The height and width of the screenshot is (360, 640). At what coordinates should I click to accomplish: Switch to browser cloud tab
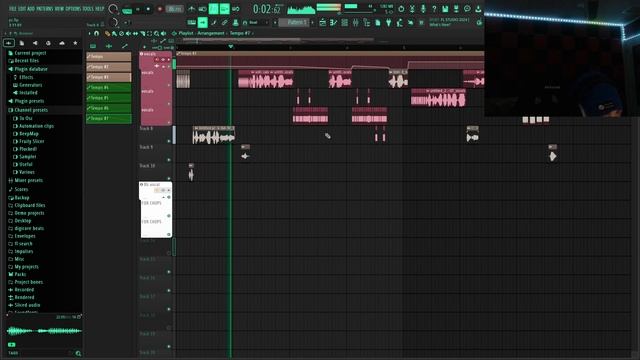62,43
